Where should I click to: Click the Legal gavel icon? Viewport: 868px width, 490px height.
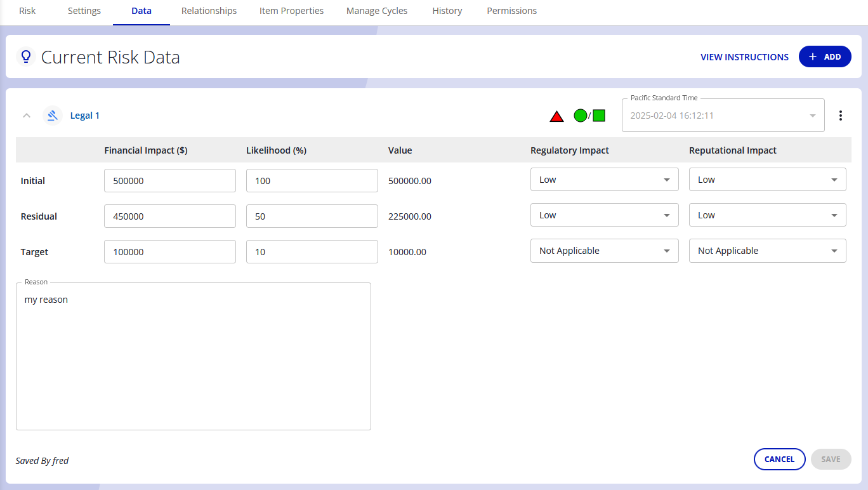(x=53, y=116)
